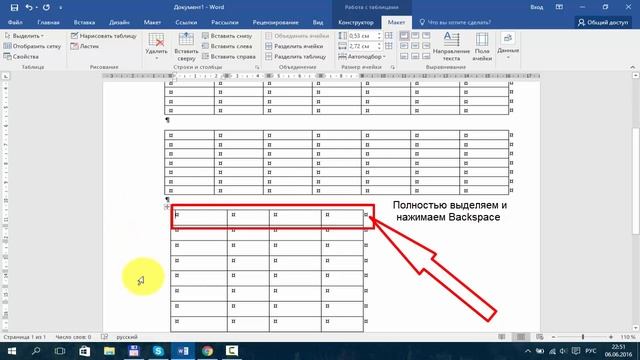Screen dimensions: 640x360
Task: Open Строки и столбцы dialog launcher
Action: [x=257, y=67]
